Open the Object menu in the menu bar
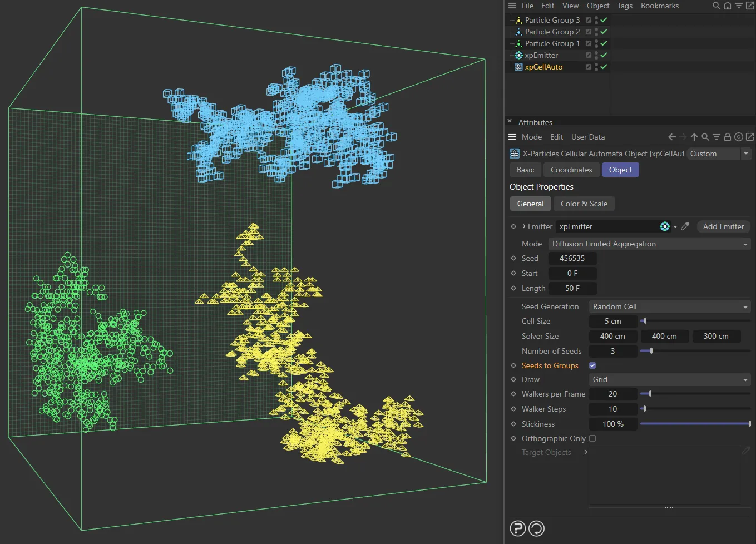 click(x=597, y=6)
